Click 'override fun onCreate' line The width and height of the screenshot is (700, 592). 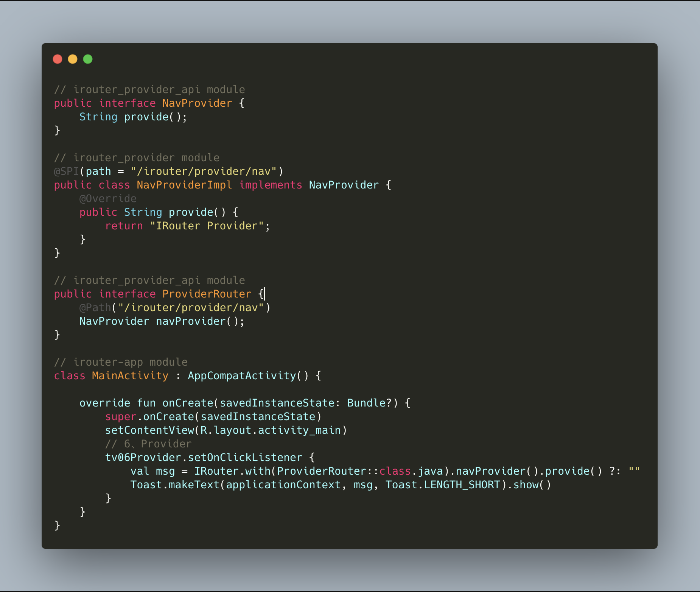tap(245, 403)
